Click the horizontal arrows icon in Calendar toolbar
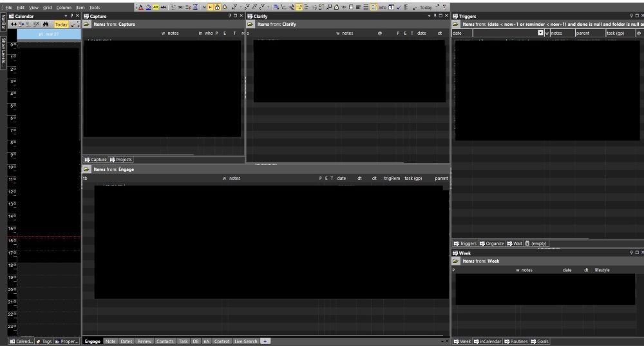The image size is (644, 346). (x=13, y=24)
